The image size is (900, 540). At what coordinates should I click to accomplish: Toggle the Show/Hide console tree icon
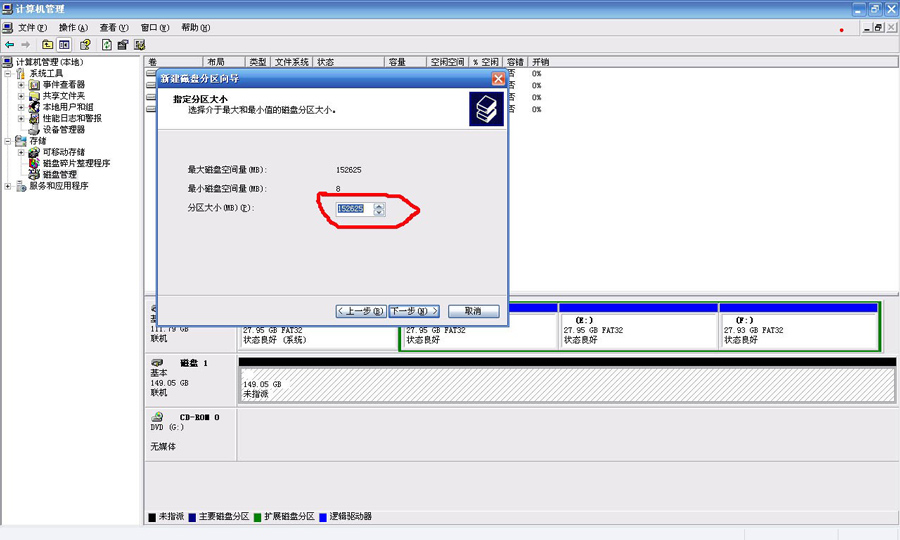(64, 45)
